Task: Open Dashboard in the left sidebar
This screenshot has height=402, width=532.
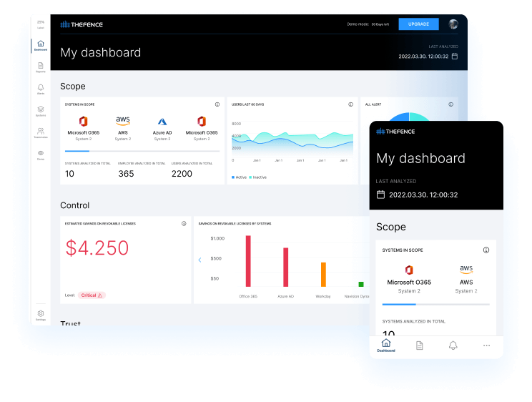Action: pos(41,45)
